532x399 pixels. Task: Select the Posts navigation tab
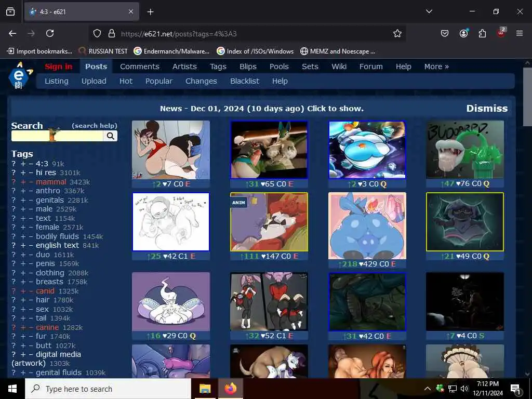point(96,66)
